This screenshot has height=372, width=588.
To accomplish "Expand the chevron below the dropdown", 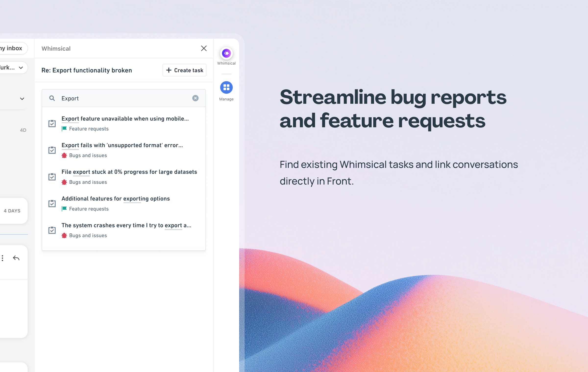I will tap(22, 99).
